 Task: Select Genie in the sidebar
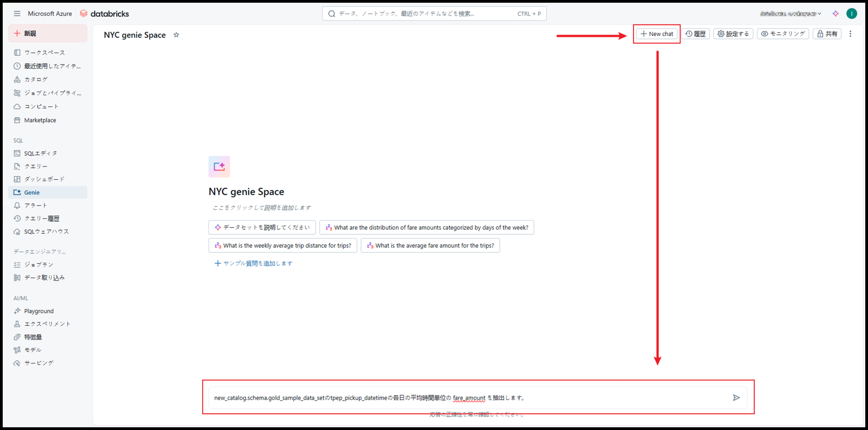pyautogui.click(x=47, y=192)
